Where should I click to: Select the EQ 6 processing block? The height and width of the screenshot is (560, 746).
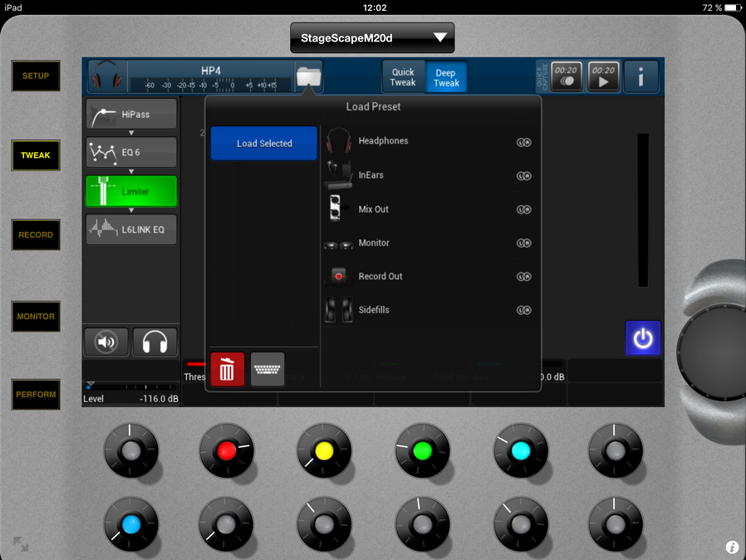[131, 153]
